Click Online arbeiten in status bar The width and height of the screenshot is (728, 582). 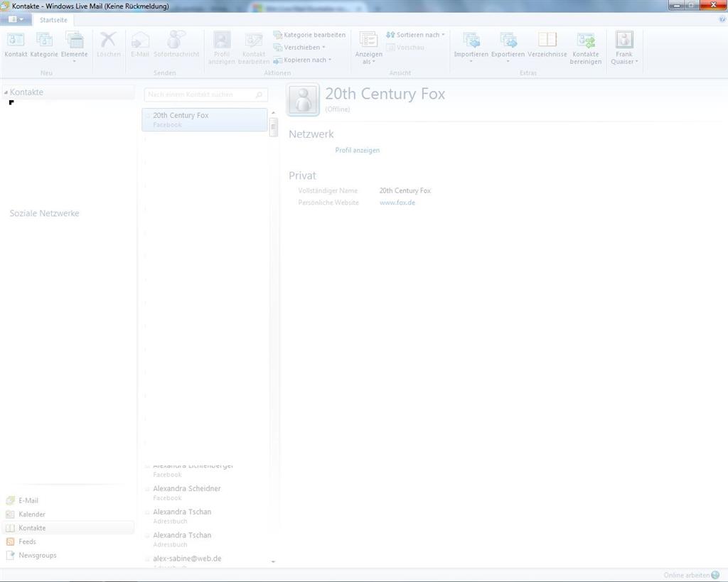pos(687,575)
